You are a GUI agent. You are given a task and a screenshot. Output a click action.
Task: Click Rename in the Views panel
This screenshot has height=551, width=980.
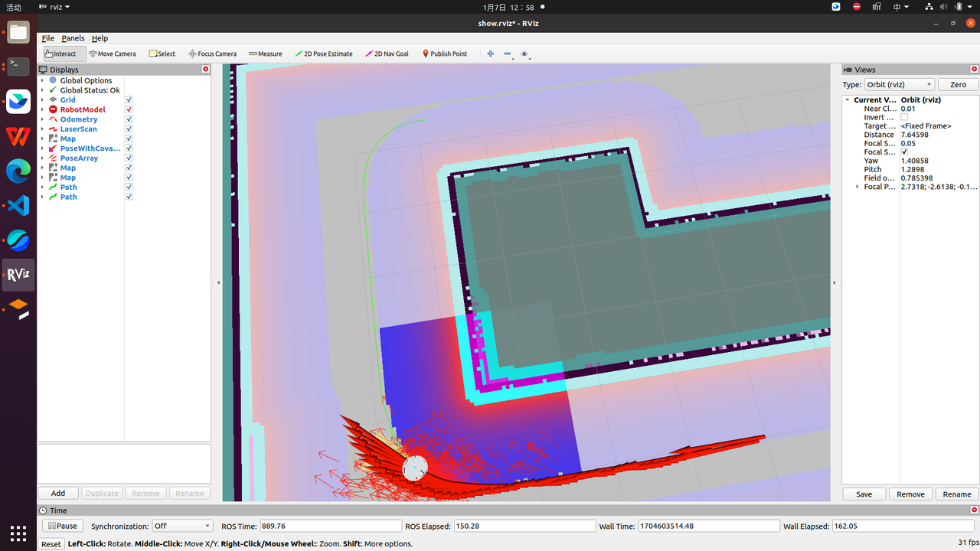click(x=957, y=494)
